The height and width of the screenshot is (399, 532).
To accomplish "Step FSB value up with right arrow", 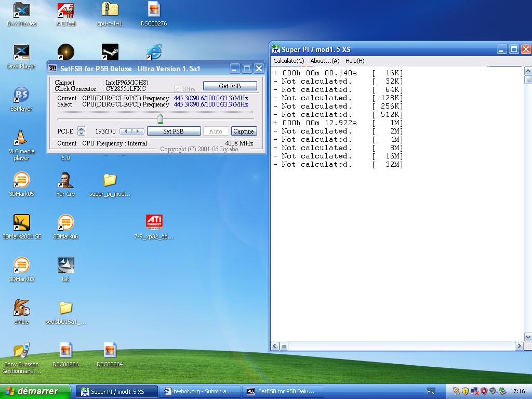I will point(138,131).
